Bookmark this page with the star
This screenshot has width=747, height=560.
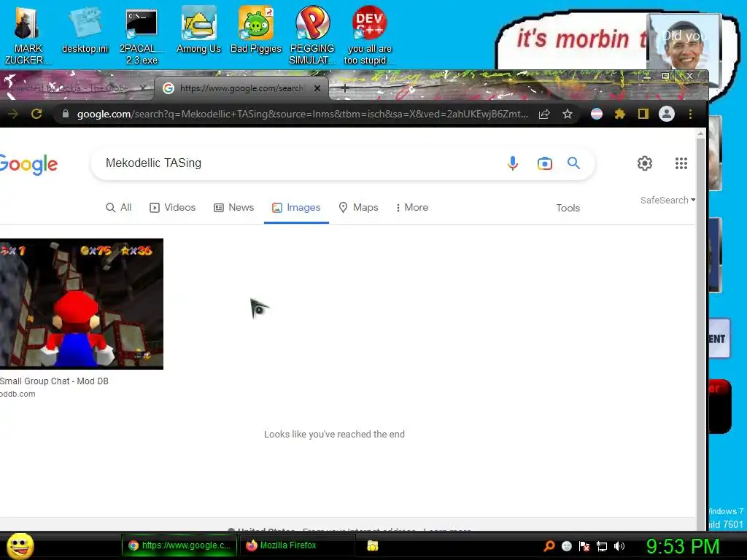[567, 114]
